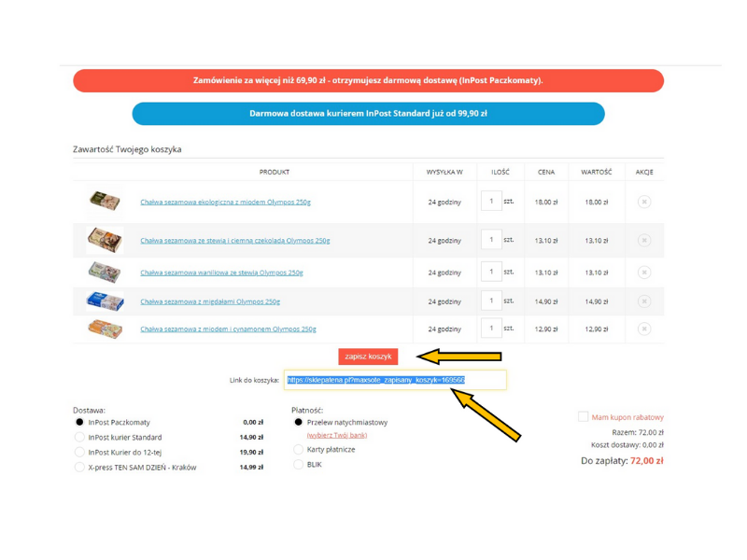The image size is (747, 560).
Task: Click the 19,90 zł delivery price
Action: click(x=251, y=453)
